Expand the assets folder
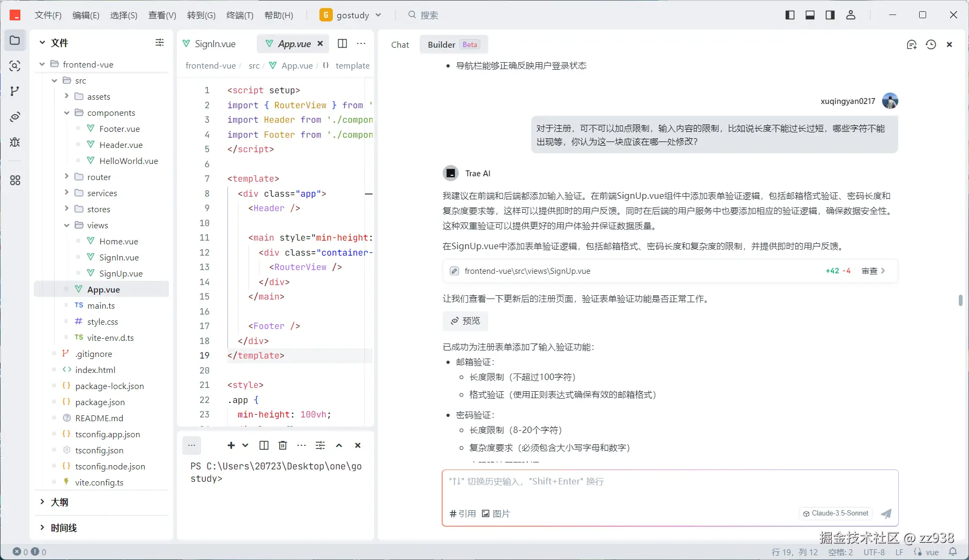This screenshot has width=969, height=560. [x=66, y=96]
